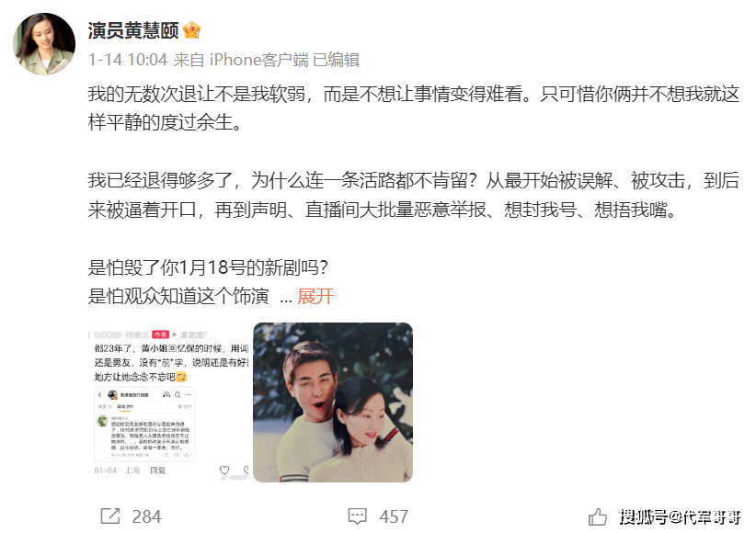Click the gold crown badge beside the username
This screenshot has height=533, width=756.
pyautogui.click(x=192, y=30)
